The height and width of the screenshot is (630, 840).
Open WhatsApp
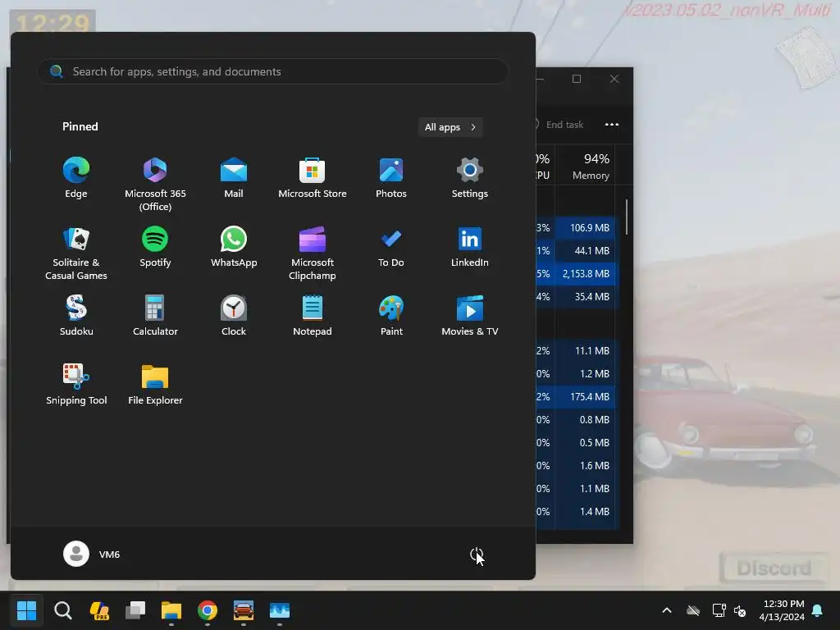click(x=234, y=248)
